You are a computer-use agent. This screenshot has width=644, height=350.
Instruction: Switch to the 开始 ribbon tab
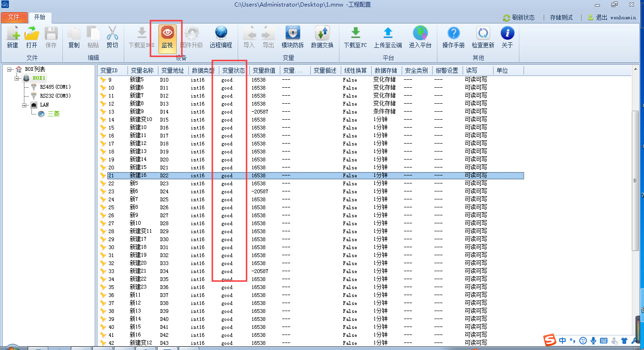click(39, 17)
